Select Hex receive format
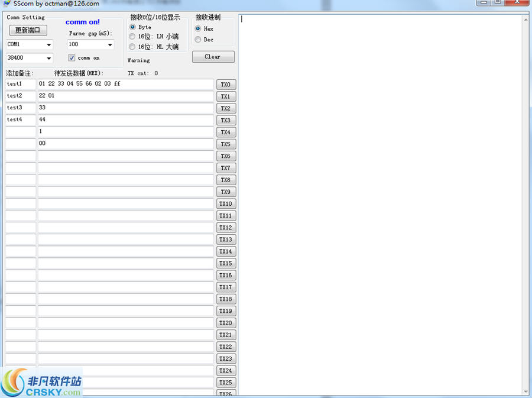This screenshot has height=398, width=532. pos(198,28)
